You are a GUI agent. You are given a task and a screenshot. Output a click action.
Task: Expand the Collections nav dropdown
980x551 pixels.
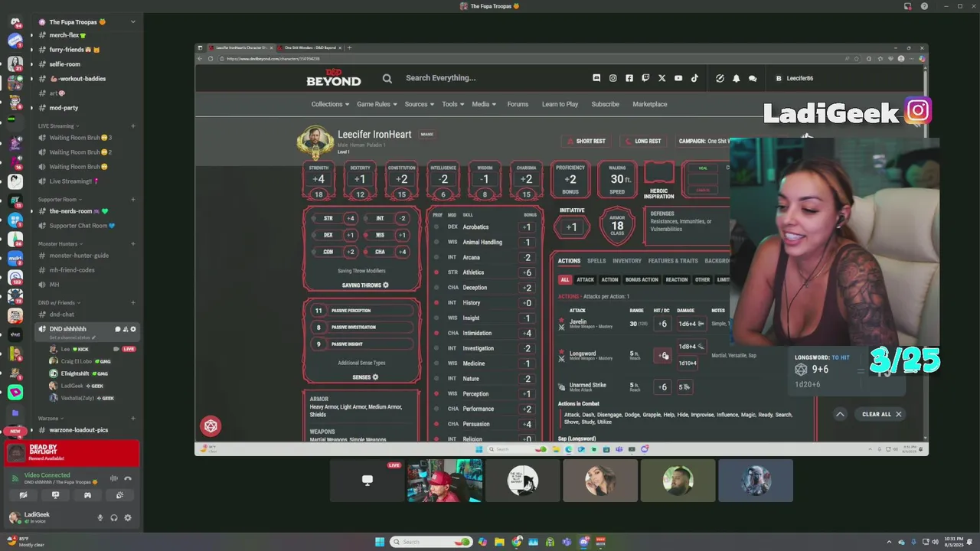pyautogui.click(x=330, y=104)
